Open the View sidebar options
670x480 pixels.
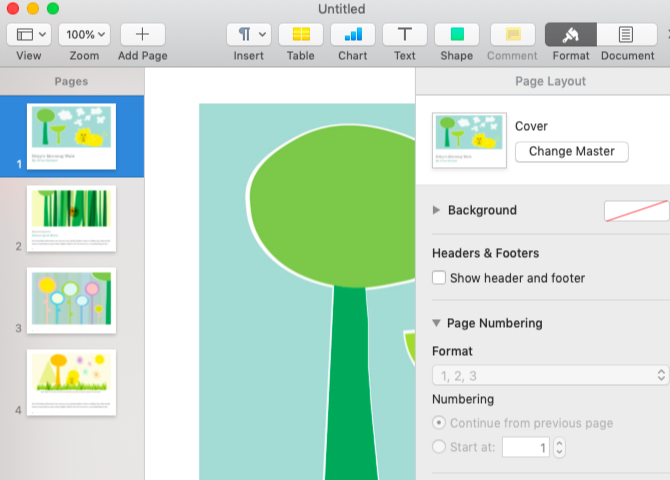tap(28, 34)
